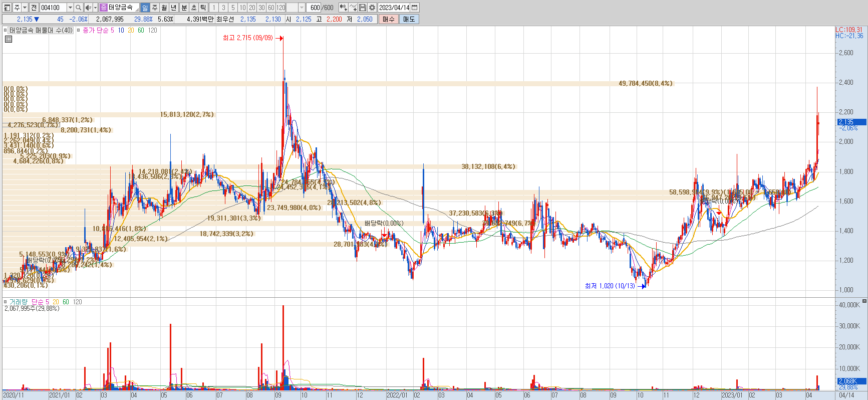
Task: Click volume label 38,132,108(6.4%)
Action: click(488, 166)
